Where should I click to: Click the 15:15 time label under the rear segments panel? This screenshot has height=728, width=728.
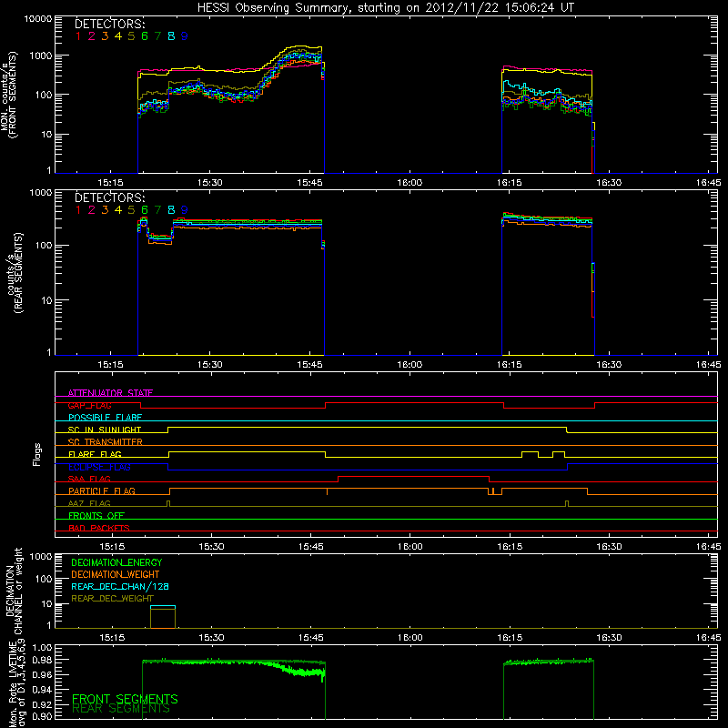110,365
